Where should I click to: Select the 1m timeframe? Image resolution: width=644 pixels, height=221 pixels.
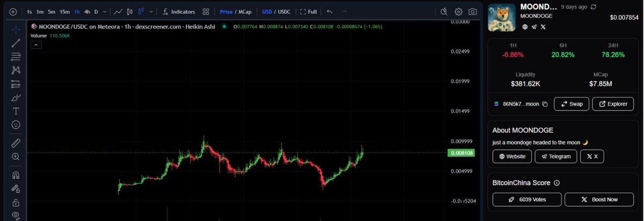(40, 11)
